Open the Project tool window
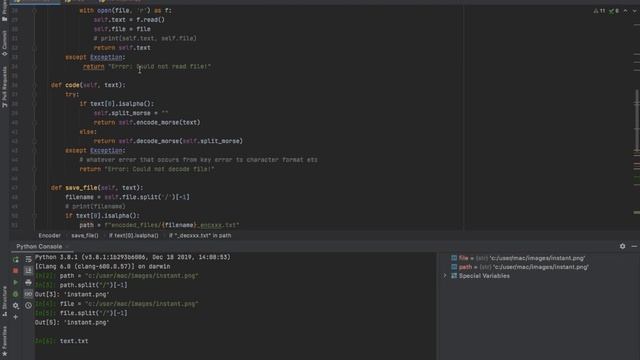The width and height of the screenshot is (640, 360). [4, 10]
